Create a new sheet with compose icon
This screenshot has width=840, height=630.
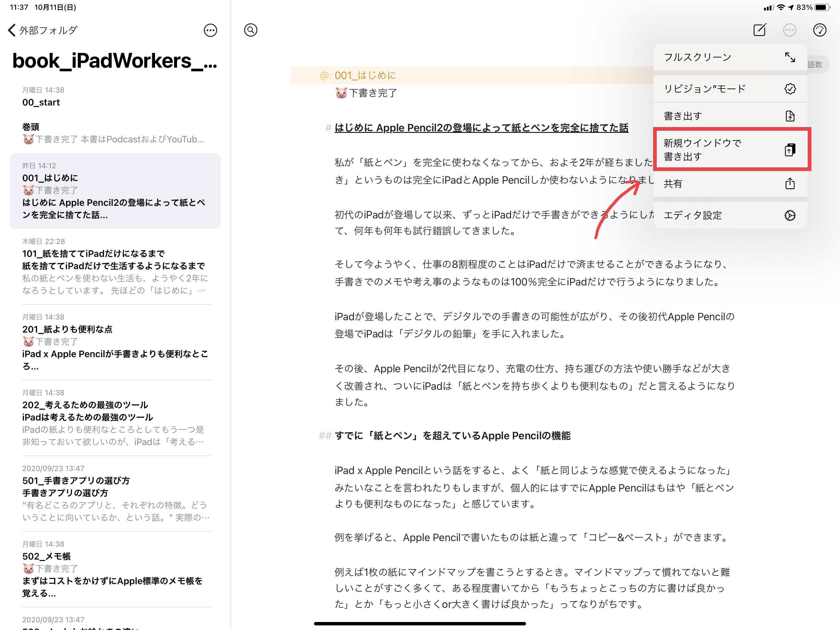point(759,30)
